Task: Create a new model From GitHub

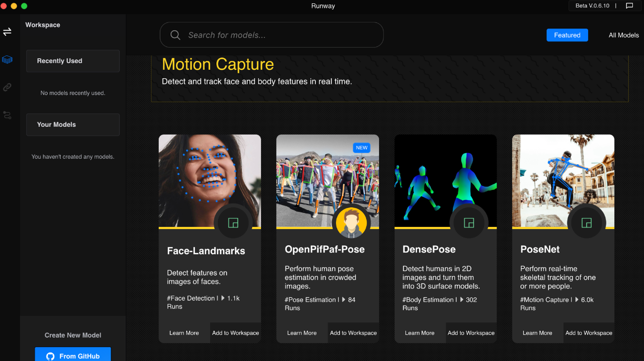Action: (x=73, y=355)
